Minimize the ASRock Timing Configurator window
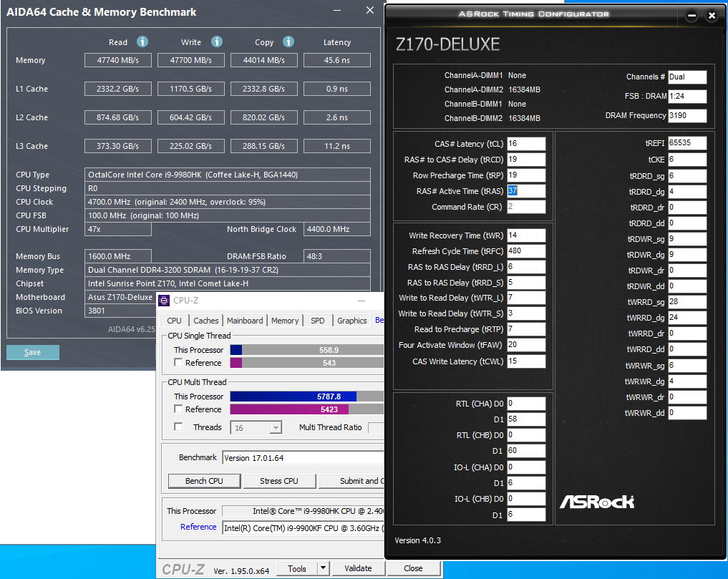Screen dimensions: 728x579 (x=691, y=16)
